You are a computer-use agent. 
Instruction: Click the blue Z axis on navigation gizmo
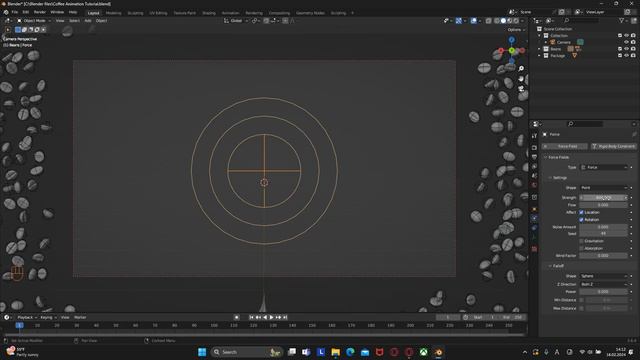[x=512, y=40]
